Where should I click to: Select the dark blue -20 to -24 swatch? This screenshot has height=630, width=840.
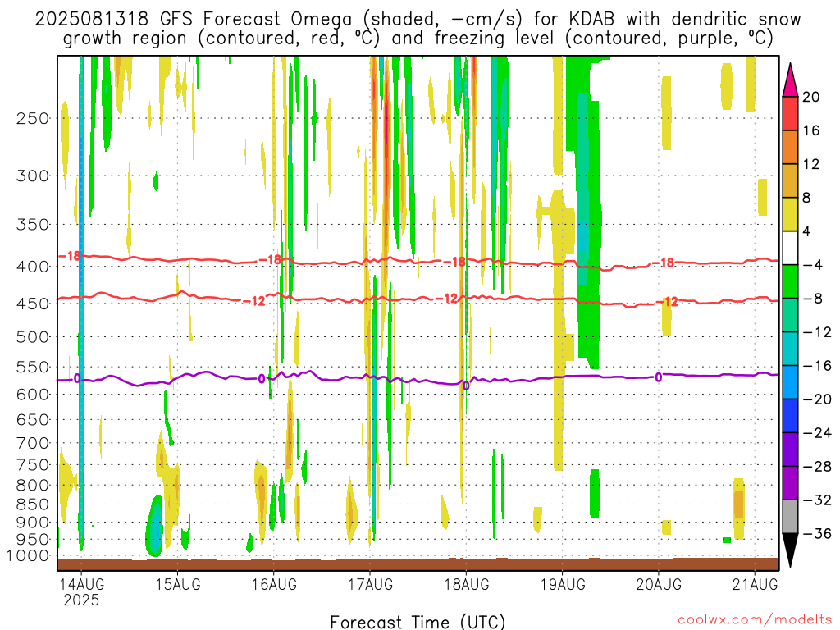[x=790, y=416]
